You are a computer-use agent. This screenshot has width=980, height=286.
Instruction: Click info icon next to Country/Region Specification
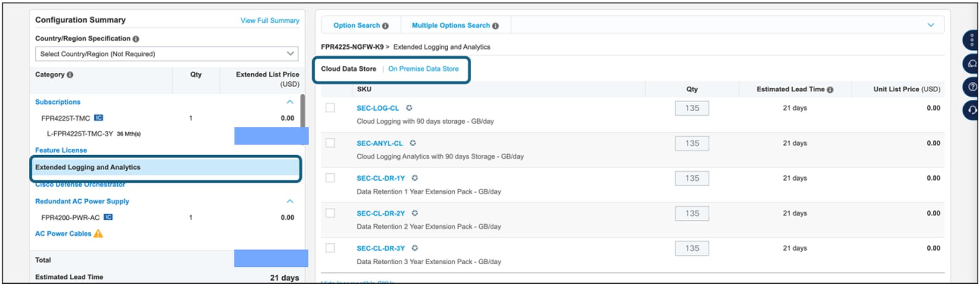pos(136,39)
